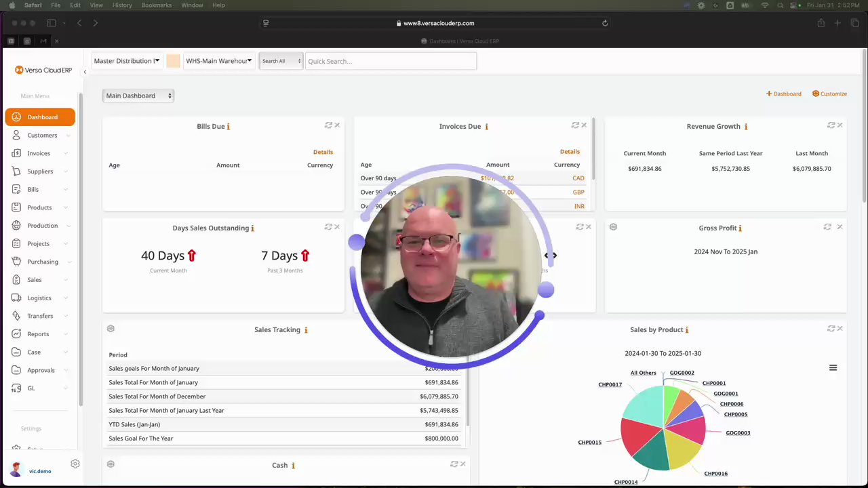The height and width of the screenshot is (488, 868).
Task: Open user settings gear beside vic.demo
Action: pos(75,464)
